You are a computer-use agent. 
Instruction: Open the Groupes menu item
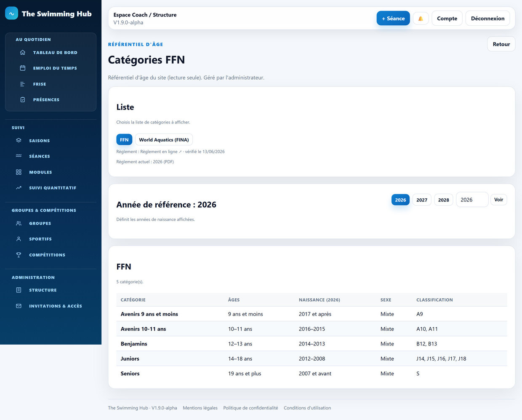click(x=40, y=223)
